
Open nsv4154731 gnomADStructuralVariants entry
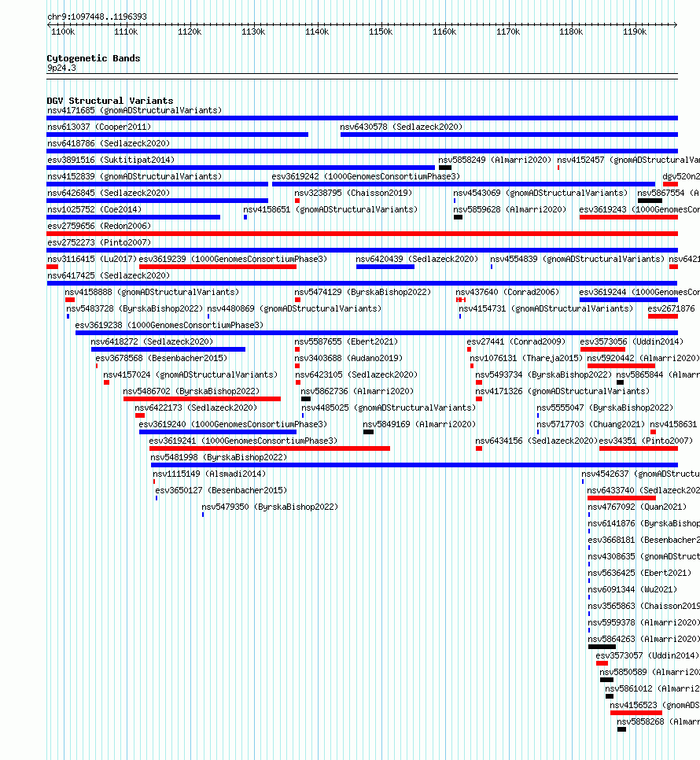pyautogui.click(x=546, y=308)
